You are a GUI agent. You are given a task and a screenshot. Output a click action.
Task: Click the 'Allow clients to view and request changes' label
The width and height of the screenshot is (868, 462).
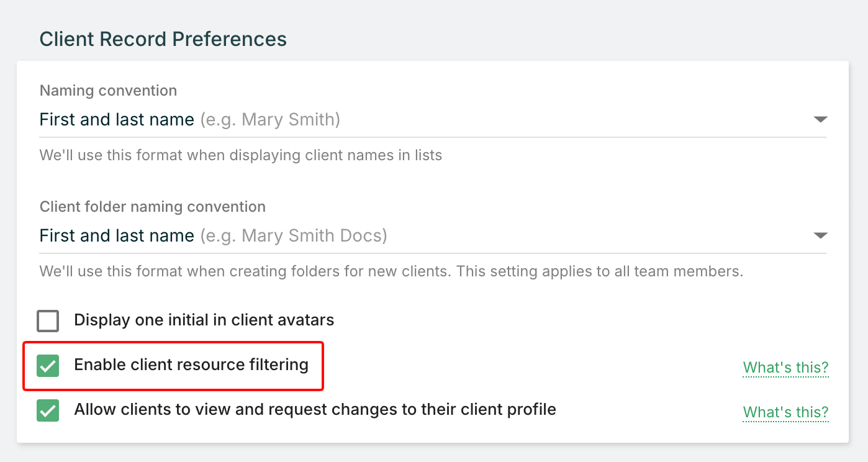[x=315, y=409]
